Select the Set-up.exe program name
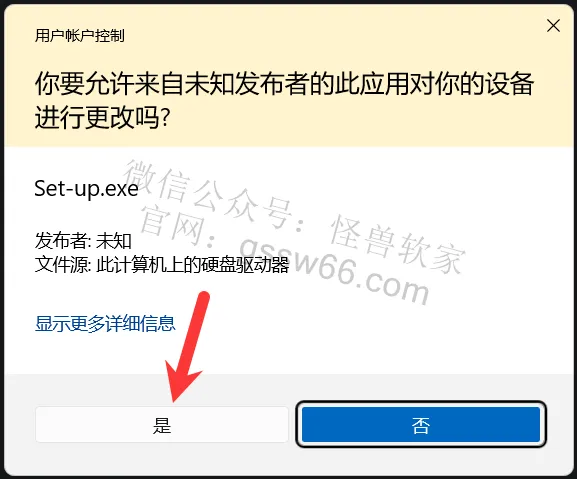Viewport: 577px width, 479px height. tap(86, 188)
